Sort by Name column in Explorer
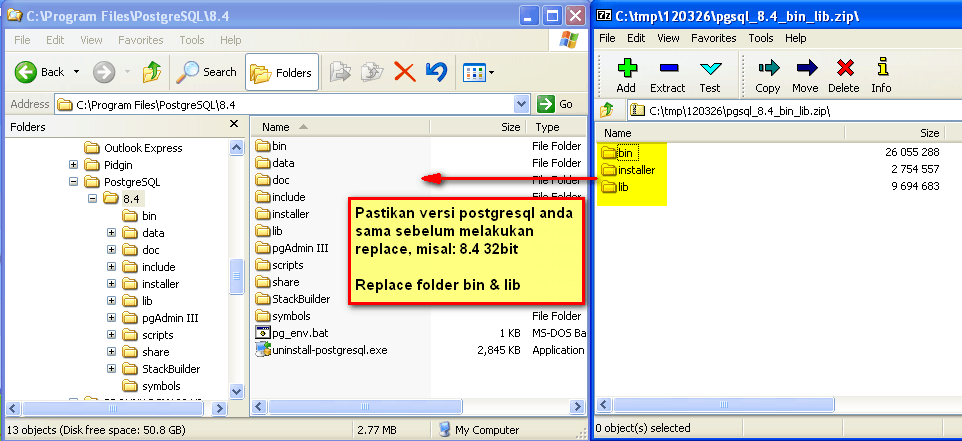Screen dimensions: 962x441 (x=341, y=127)
